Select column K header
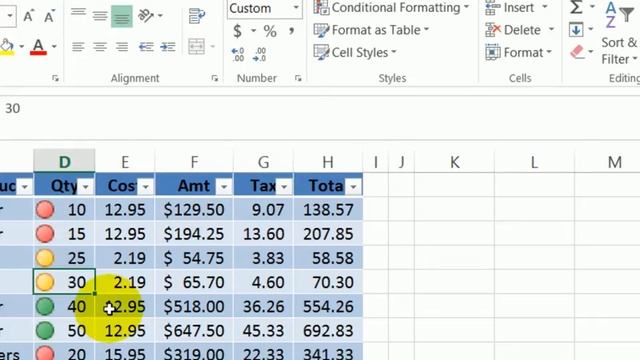The image size is (640, 360). 454,162
